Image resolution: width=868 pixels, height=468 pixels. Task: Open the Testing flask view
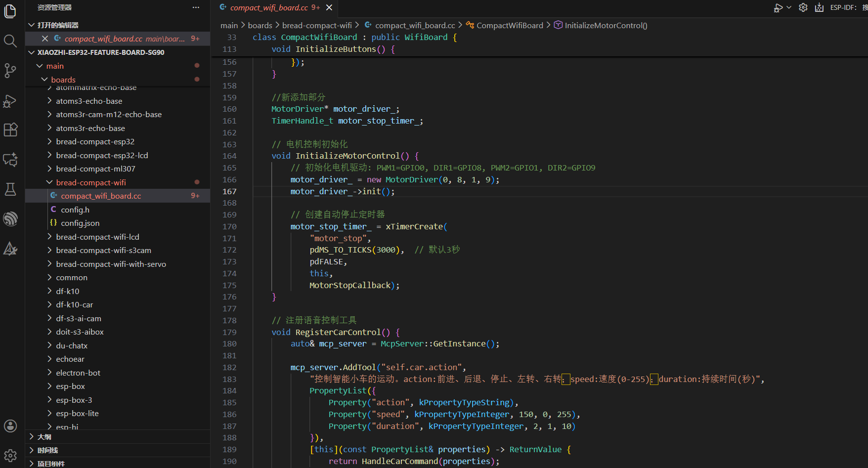(x=10, y=189)
